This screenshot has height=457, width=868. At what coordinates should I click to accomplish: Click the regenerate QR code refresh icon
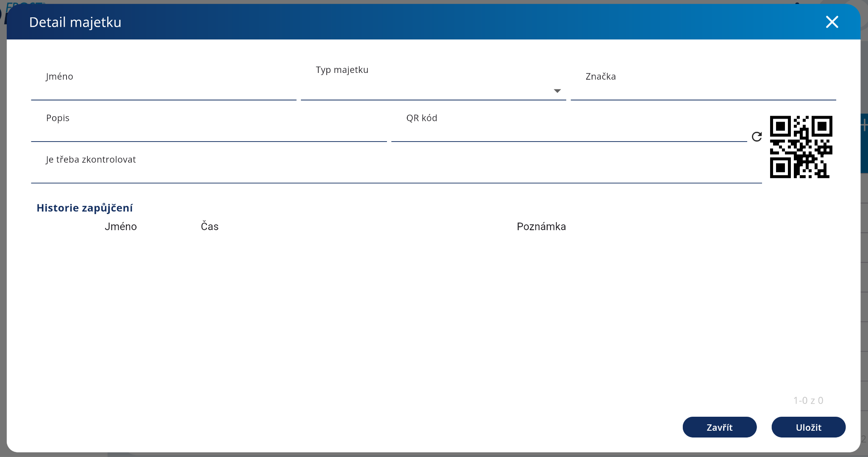(x=757, y=137)
